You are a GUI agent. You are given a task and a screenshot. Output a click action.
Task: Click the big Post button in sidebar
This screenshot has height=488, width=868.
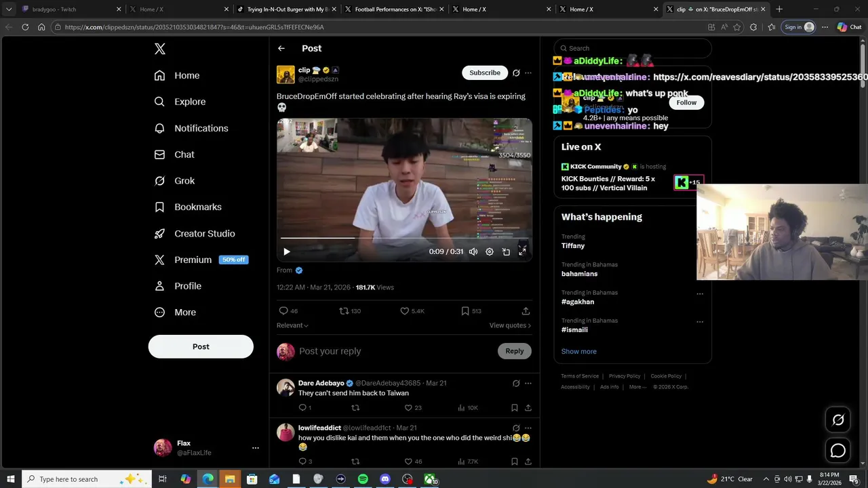tap(201, 346)
